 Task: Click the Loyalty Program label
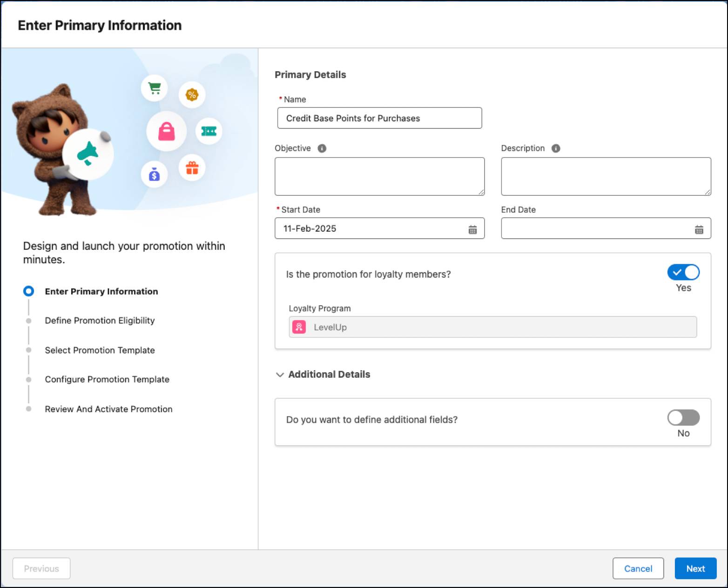click(x=320, y=308)
